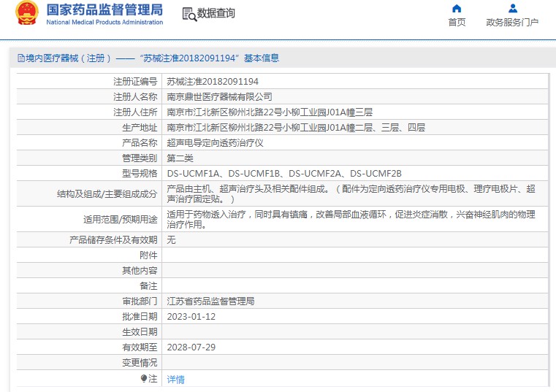Open the 详情 link

click(175, 380)
